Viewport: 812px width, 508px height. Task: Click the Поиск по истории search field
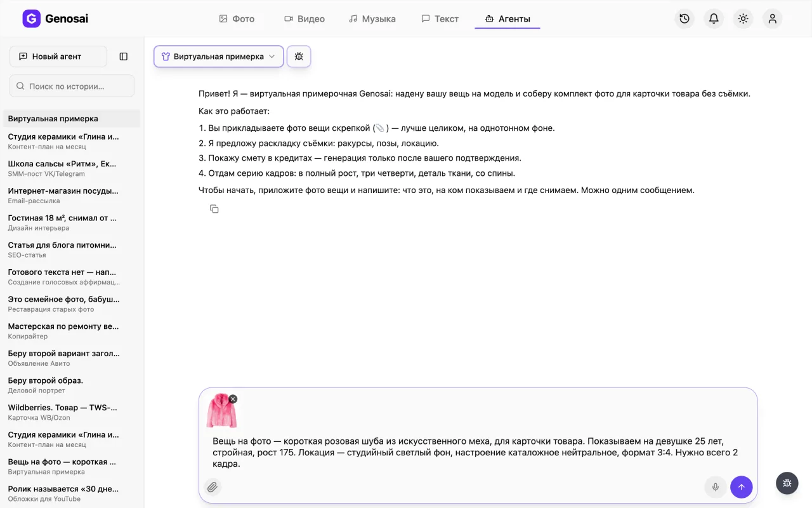coord(72,86)
